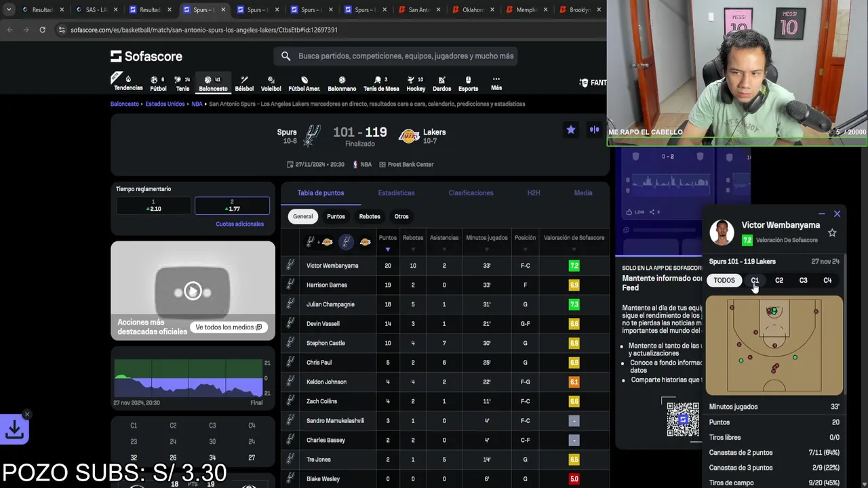Screen dimensions: 868x488
Task: Switch to the H2H tab
Action: (x=534, y=193)
